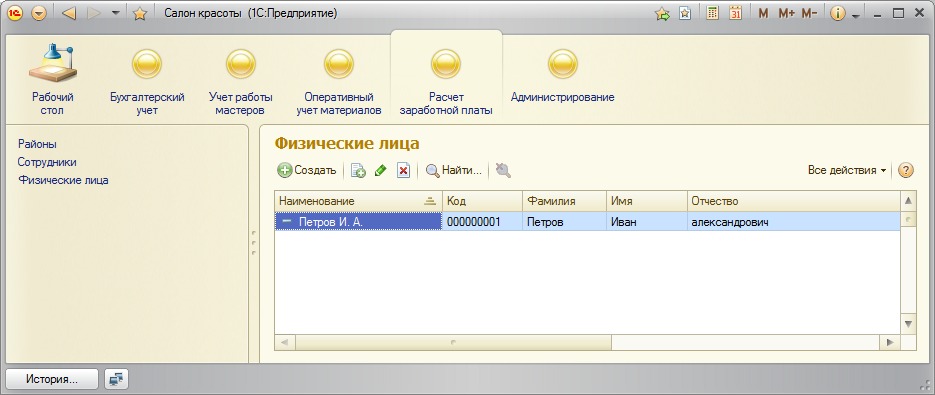Open the info help icon
Image resolution: width=935 pixels, height=395 pixels.
[837, 13]
